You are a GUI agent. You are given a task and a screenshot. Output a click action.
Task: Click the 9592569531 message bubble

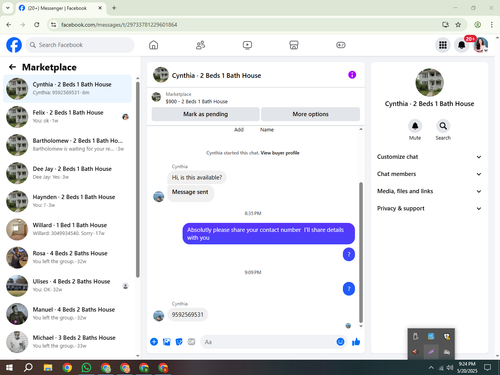coord(188,315)
